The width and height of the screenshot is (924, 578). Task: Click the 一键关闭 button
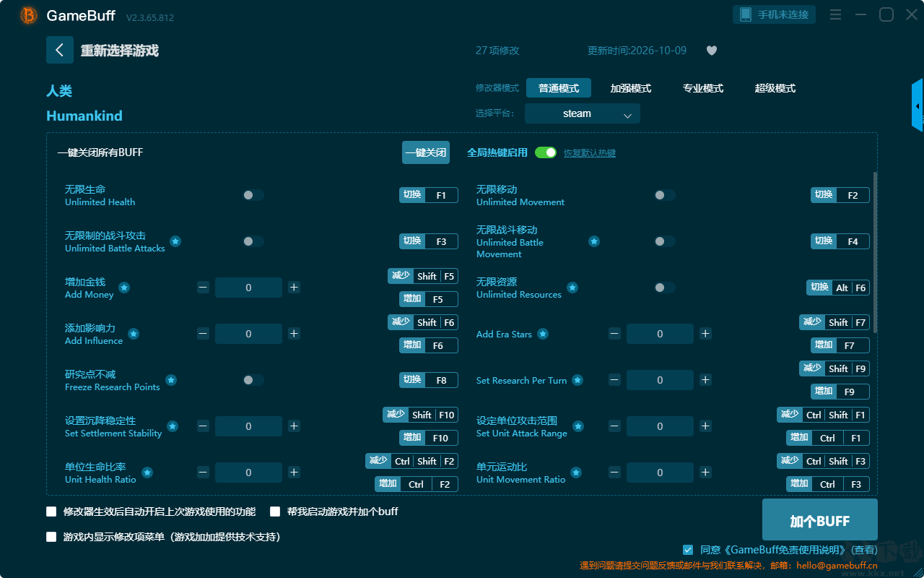426,152
